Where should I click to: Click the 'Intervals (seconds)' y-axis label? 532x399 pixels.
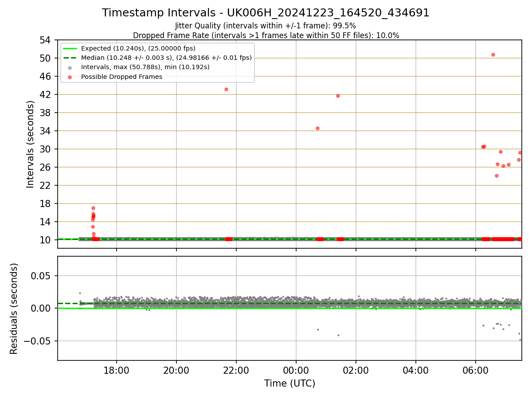pos(31,144)
